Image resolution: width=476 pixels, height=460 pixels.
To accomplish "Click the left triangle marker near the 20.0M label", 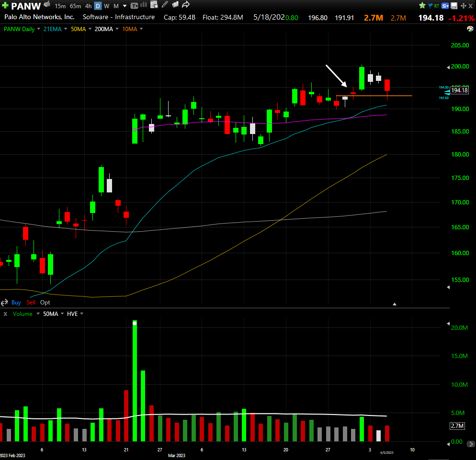I will [x=448, y=324].
